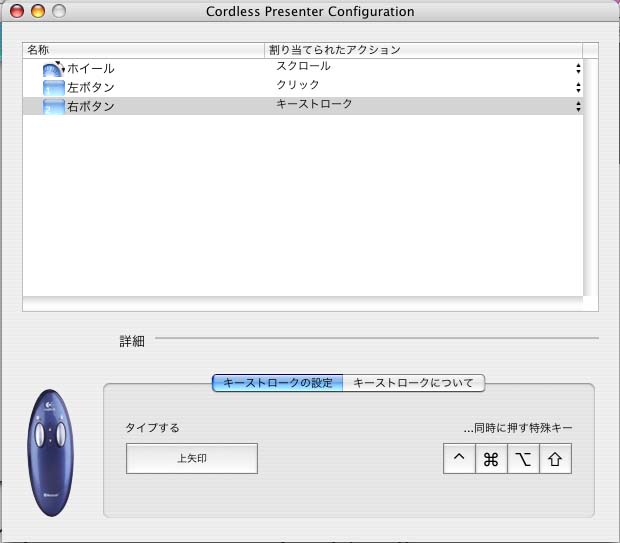This screenshot has width=620, height=543.
Task: Select the 左ボタン row label
Action: pos(91,87)
